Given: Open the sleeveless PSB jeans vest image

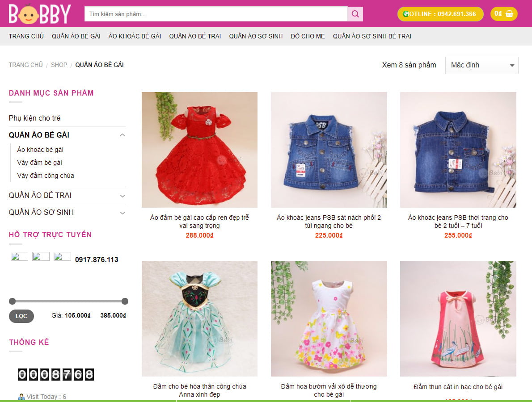Looking at the screenshot, I should tap(329, 150).
